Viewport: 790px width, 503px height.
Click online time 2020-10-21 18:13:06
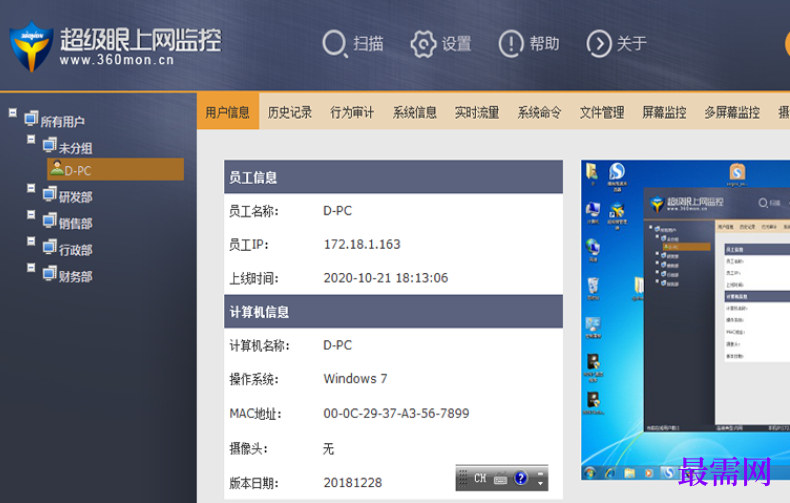pos(385,278)
